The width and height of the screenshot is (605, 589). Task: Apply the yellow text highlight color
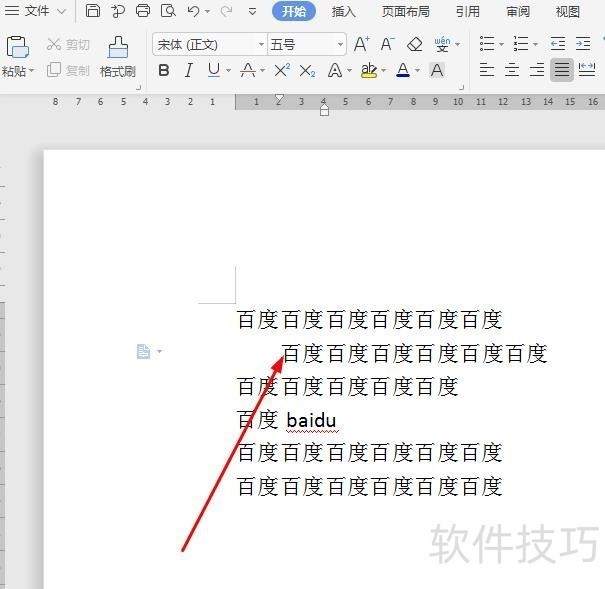[x=369, y=71]
